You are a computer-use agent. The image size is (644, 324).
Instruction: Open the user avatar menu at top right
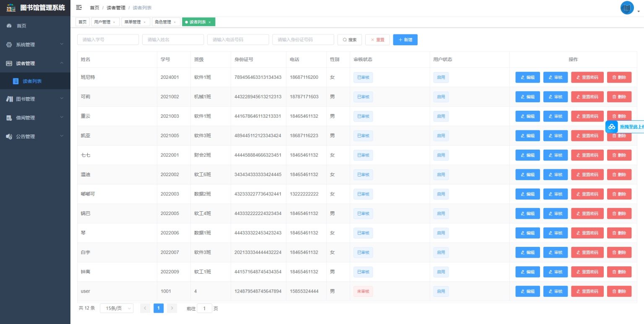[x=627, y=8]
